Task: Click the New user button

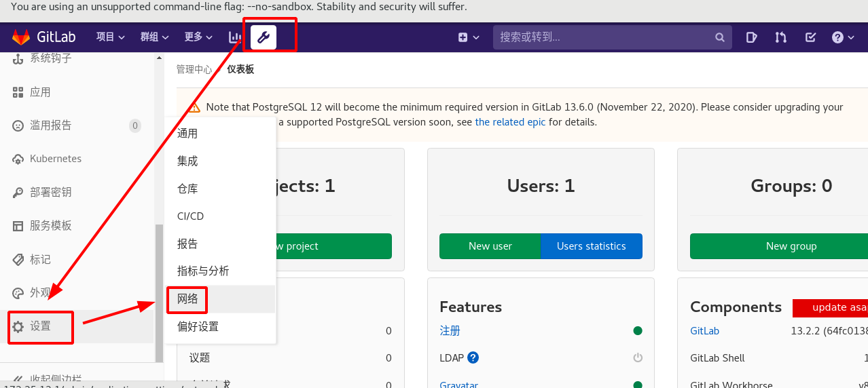Action: 490,246
